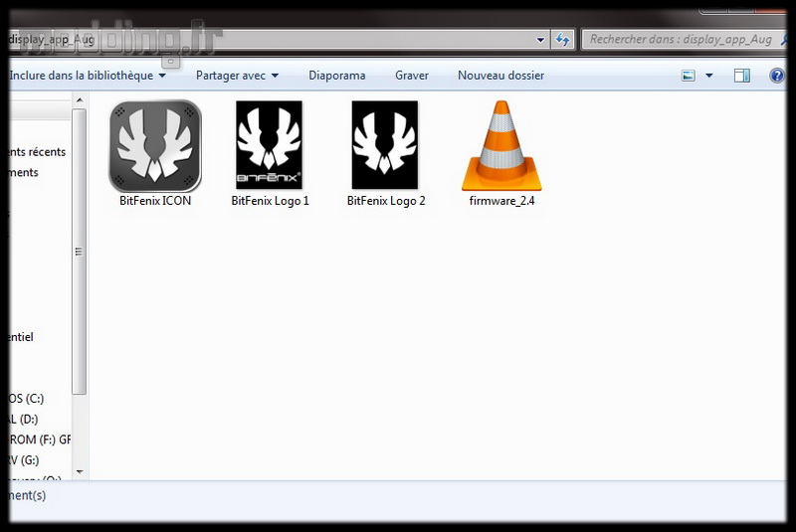Click the refresh icon beside the address bar

562,40
